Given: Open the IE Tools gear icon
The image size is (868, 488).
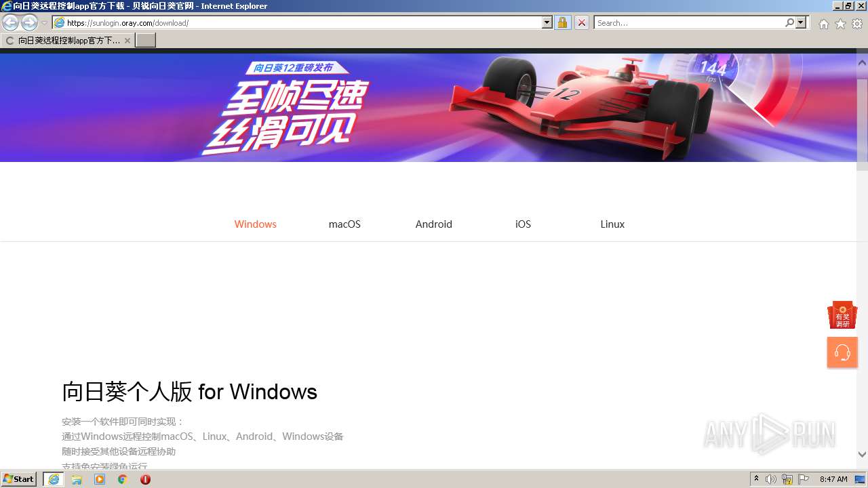Looking at the screenshot, I should point(857,24).
